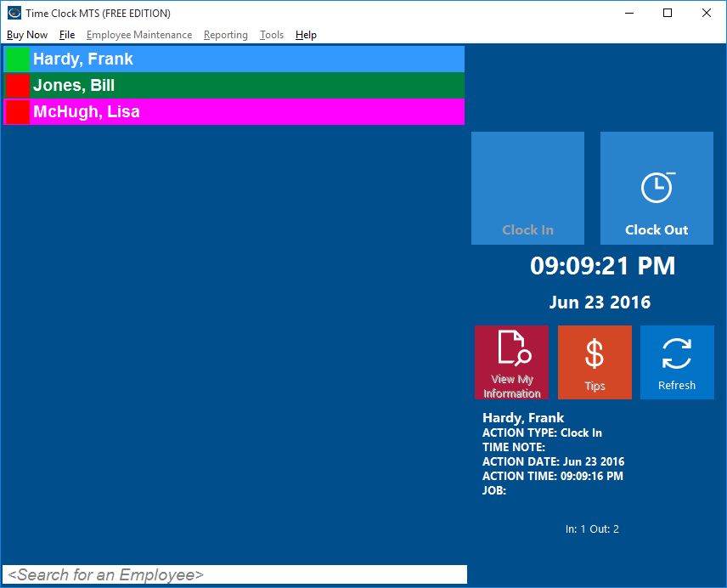
Task: Click the Time Clock MTS title bar icon
Action: [x=14, y=13]
